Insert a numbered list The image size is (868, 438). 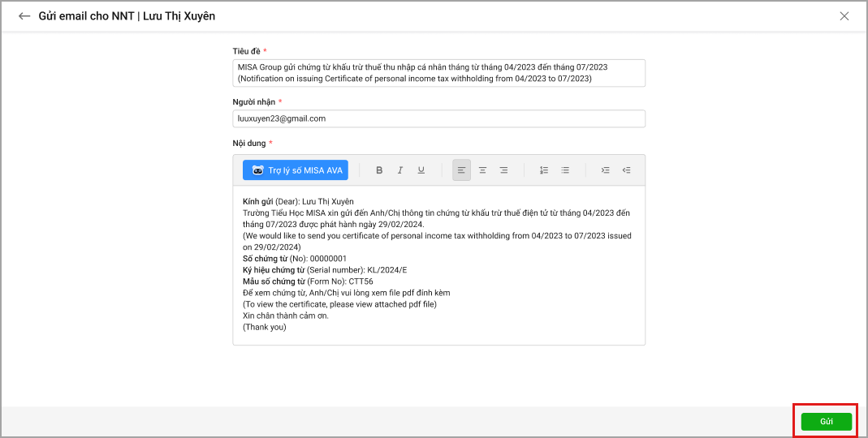coord(544,170)
